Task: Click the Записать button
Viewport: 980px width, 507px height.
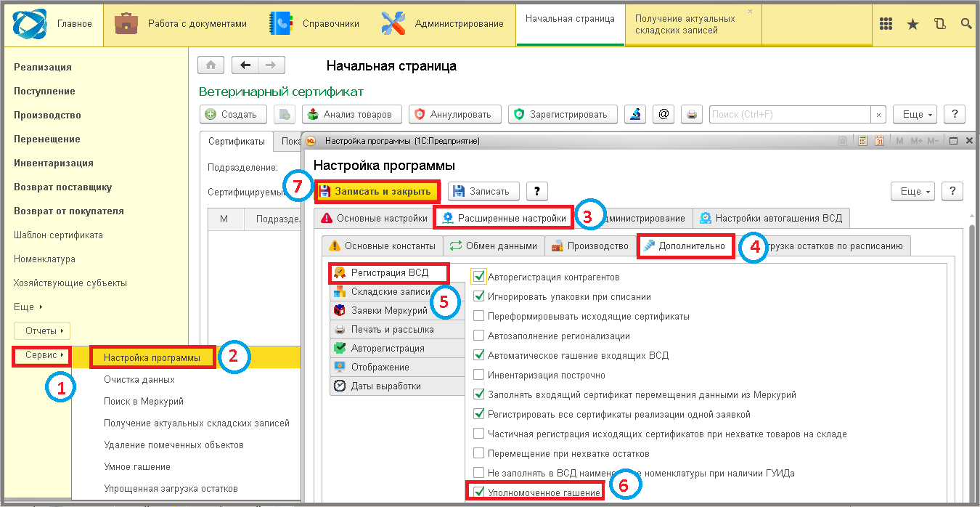Action: [483, 191]
